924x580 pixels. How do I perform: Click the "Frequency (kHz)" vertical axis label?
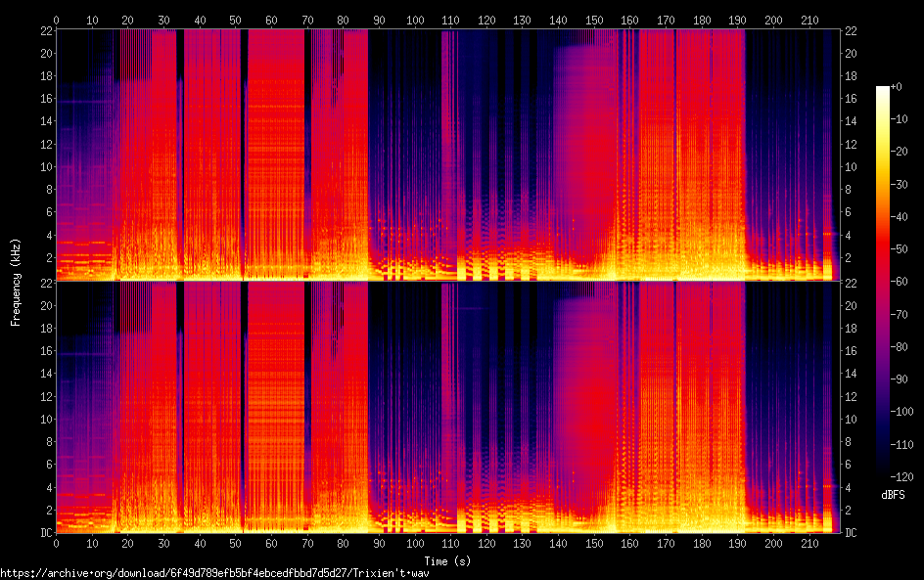[16, 282]
